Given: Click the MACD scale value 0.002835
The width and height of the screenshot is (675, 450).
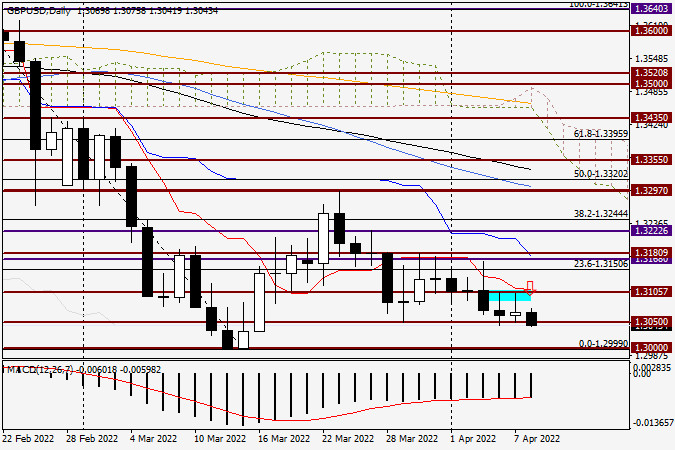Looking at the screenshot, I should coord(653,367).
